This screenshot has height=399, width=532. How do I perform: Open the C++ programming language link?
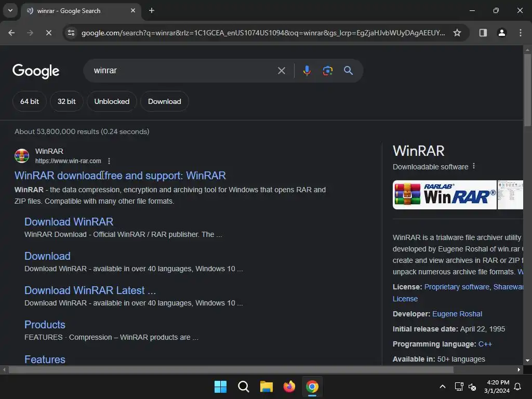485,344
